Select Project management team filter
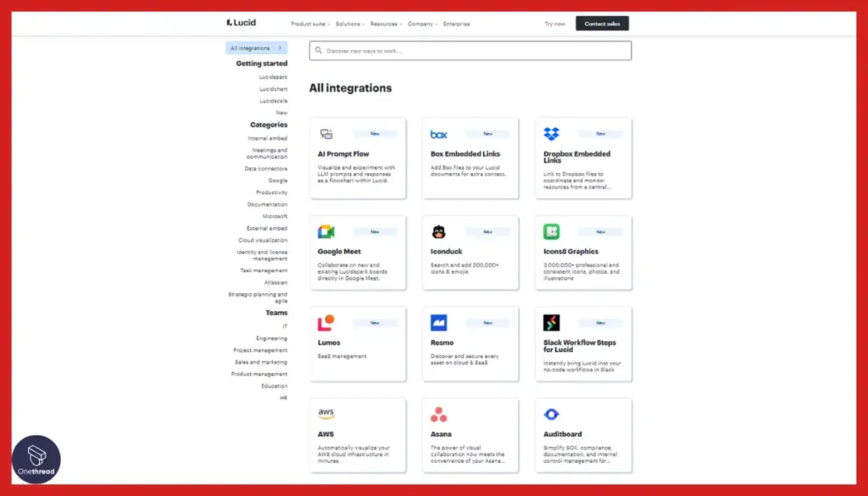868x496 pixels. point(260,350)
